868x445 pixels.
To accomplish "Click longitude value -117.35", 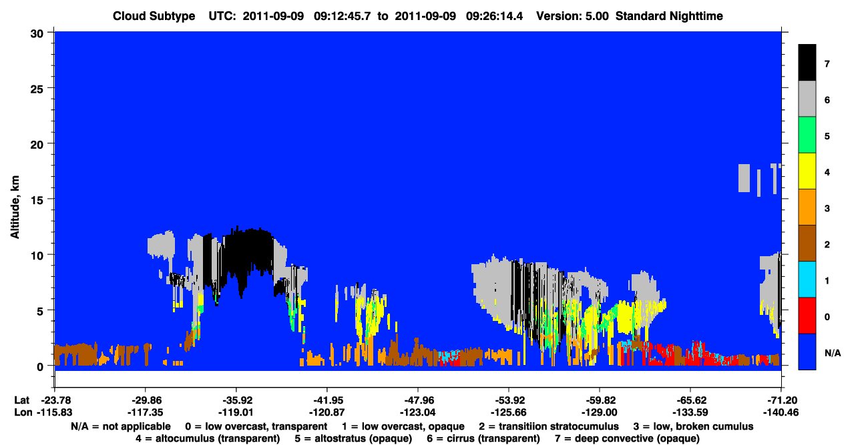I will 145,412.
